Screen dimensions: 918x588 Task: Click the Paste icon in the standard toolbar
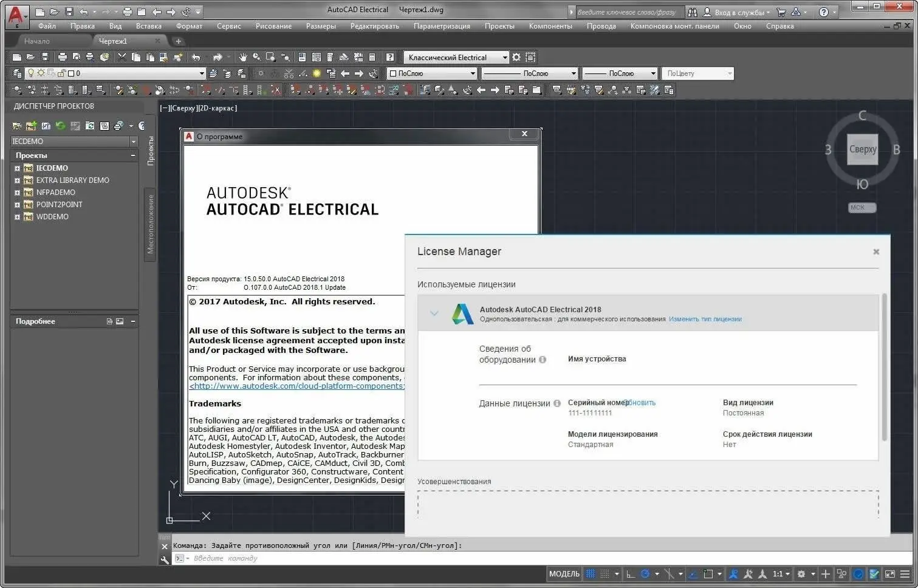[149, 57]
